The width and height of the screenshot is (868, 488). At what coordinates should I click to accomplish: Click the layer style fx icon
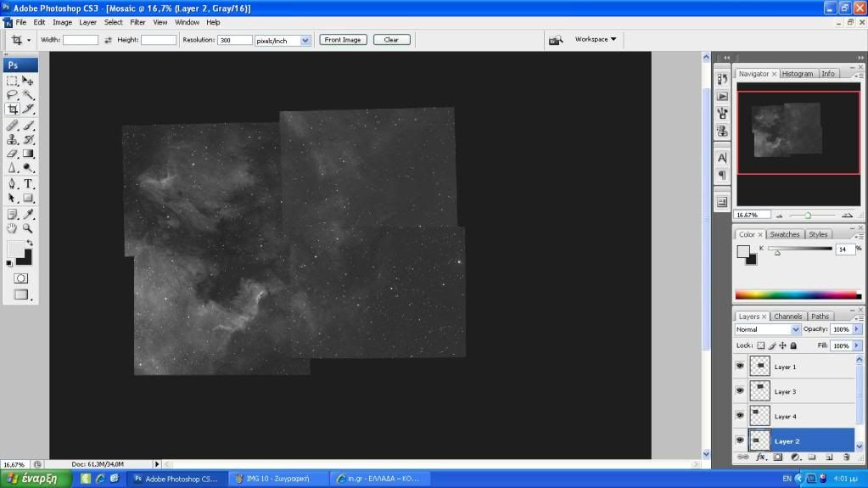click(761, 457)
